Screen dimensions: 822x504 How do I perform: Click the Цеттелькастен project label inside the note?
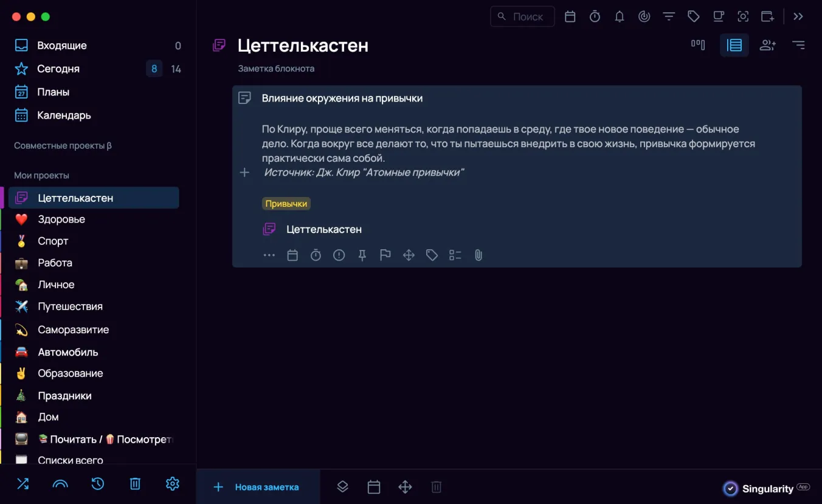[x=324, y=229]
